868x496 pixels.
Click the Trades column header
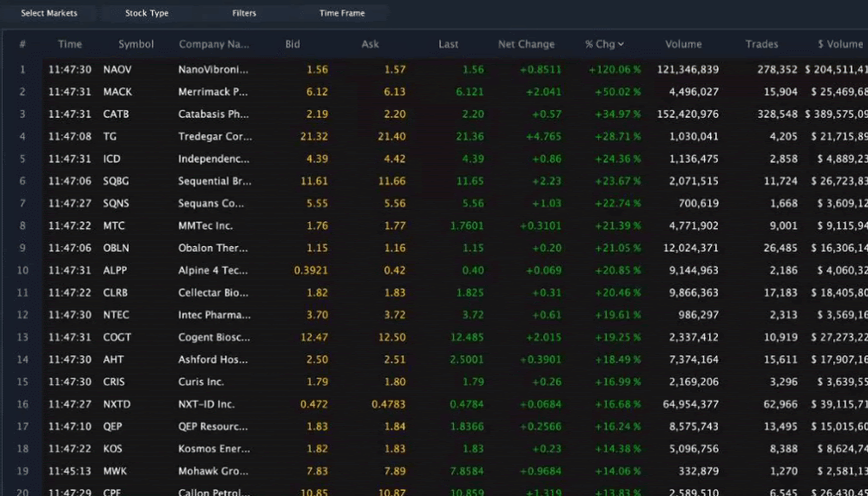762,44
